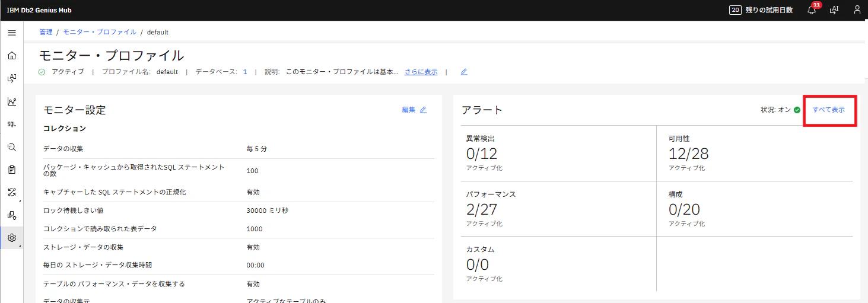Screen dimensions: 868x303
Task: Click the database count link 1
Action: pos(245,72)
